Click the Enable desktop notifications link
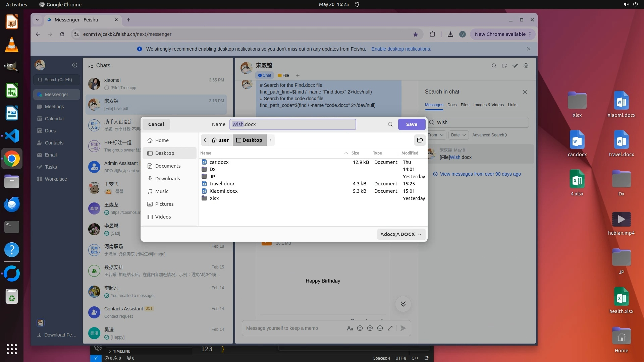644x362 pixels. [x=401, y=49]
